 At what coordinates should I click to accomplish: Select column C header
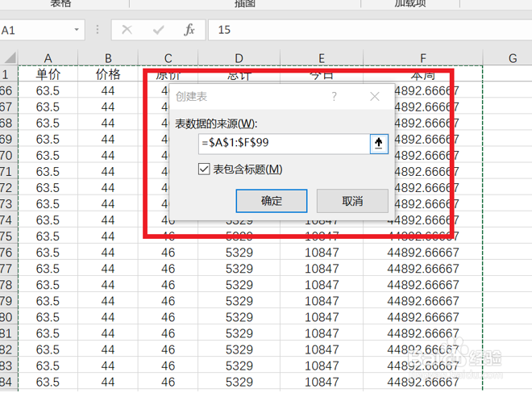[168, 58]
